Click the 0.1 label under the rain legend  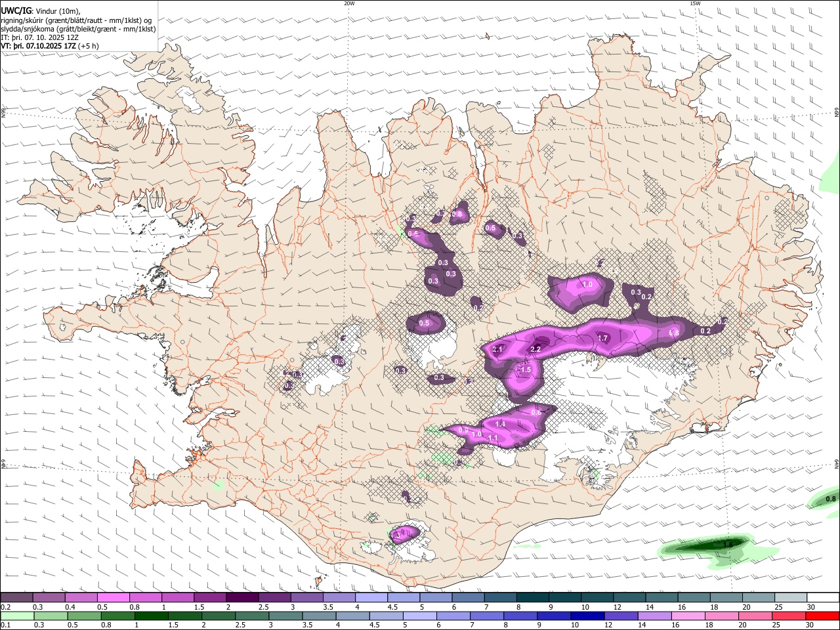6,625
